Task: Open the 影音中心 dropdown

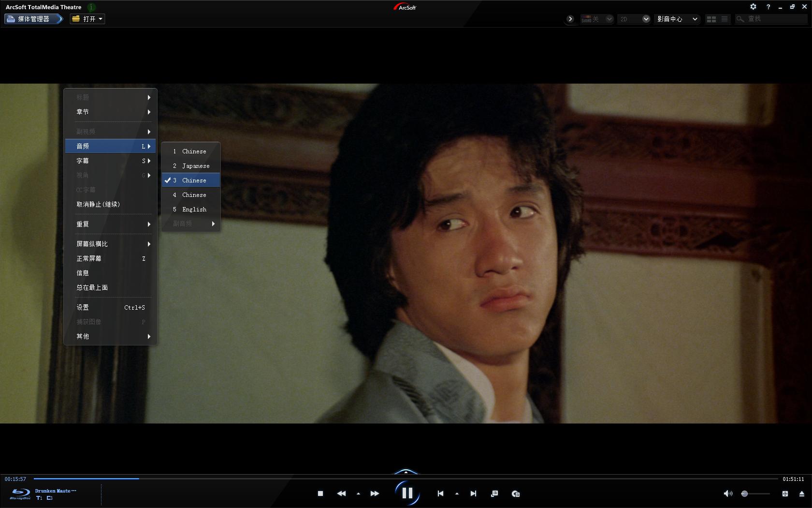Action: click(677, 19)
